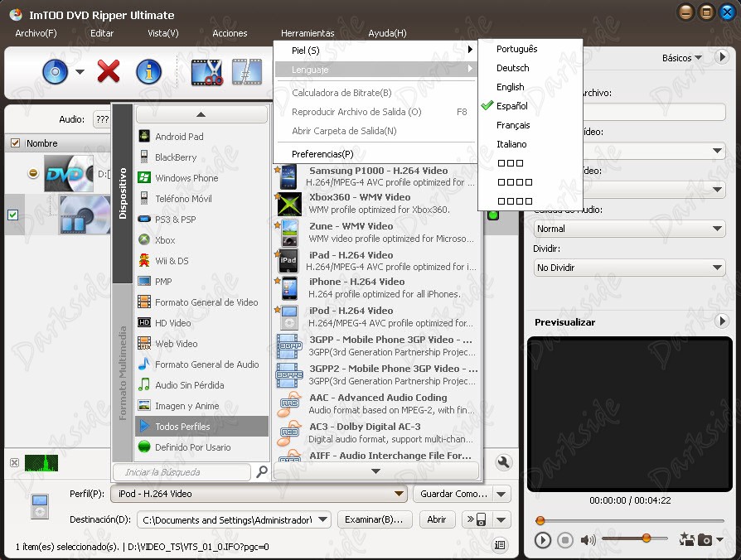Select English as interface language
This screenshot has height=560, width=741.
[509, 86]
